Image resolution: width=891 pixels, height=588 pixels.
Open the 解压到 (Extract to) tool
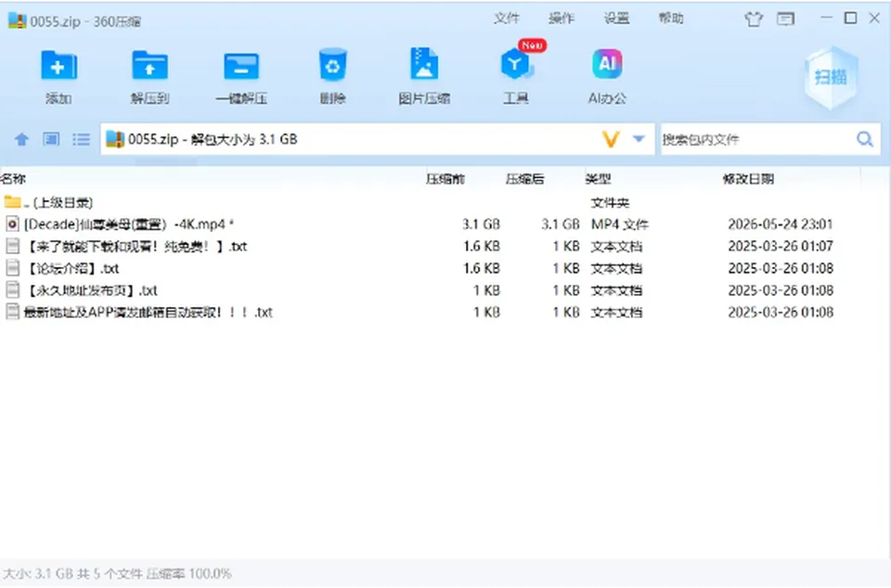tap(149, 67)
